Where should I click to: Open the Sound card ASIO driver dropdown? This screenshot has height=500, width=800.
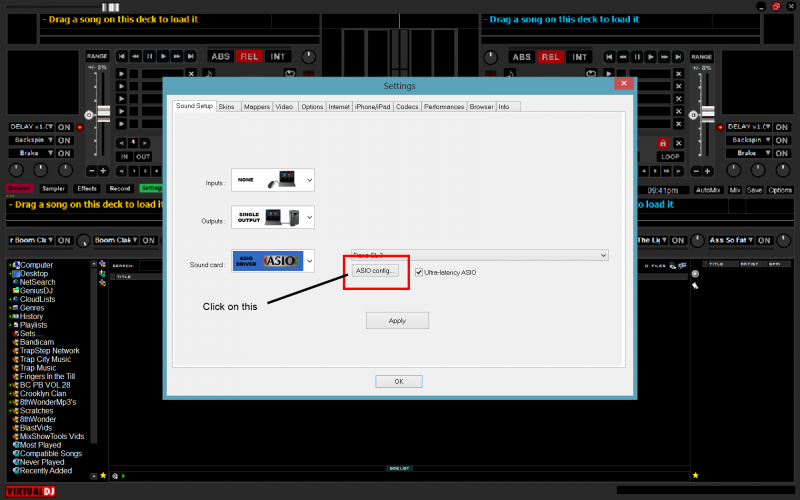273,261
